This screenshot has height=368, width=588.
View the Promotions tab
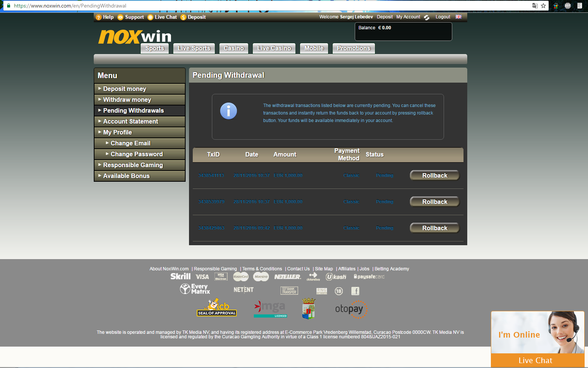[x=354, y=48]
